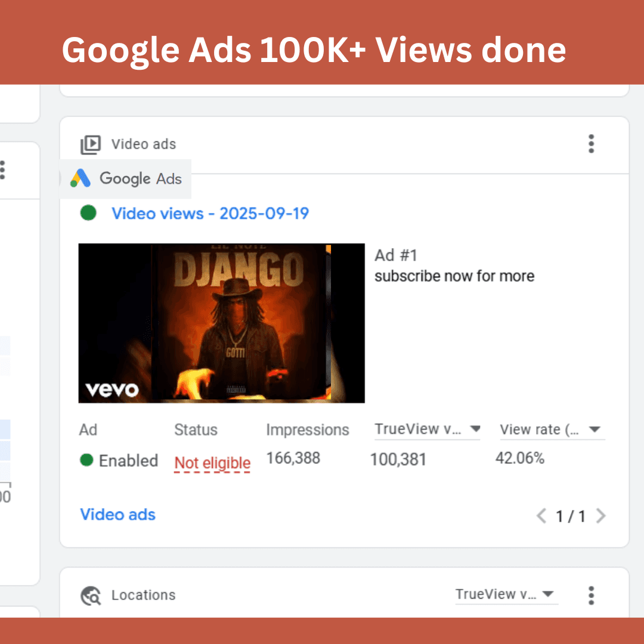Open the left panel three-dot menu

[x=2, y=170]
